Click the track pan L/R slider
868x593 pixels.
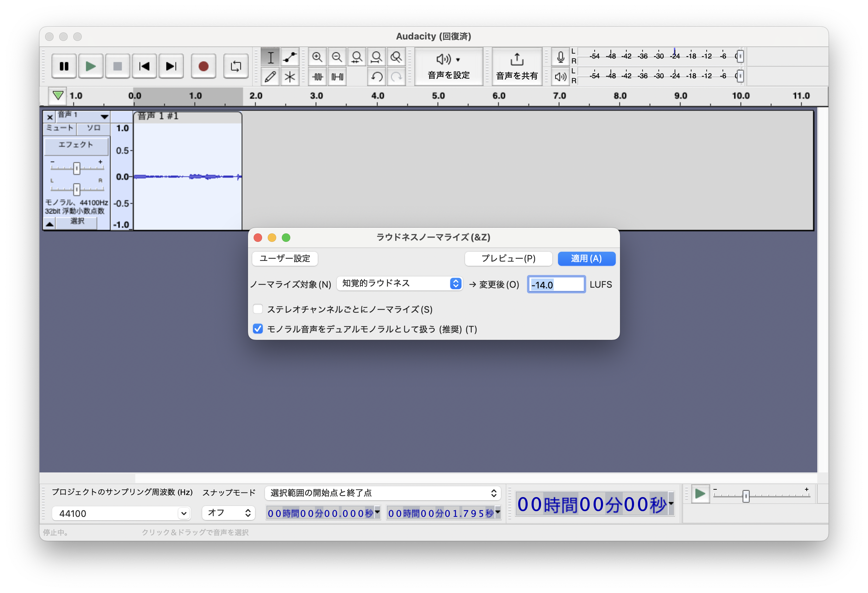click(x=76, y=189)
